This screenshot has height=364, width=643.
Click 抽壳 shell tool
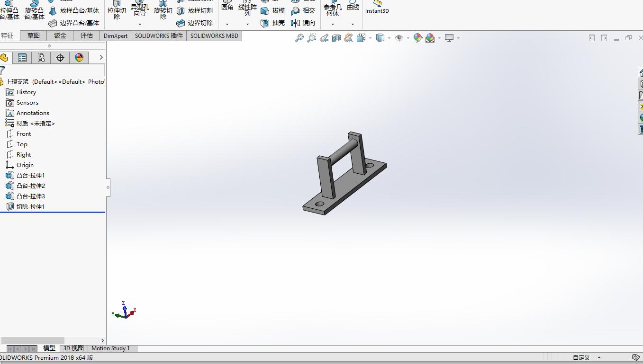(x=273, y=23)
